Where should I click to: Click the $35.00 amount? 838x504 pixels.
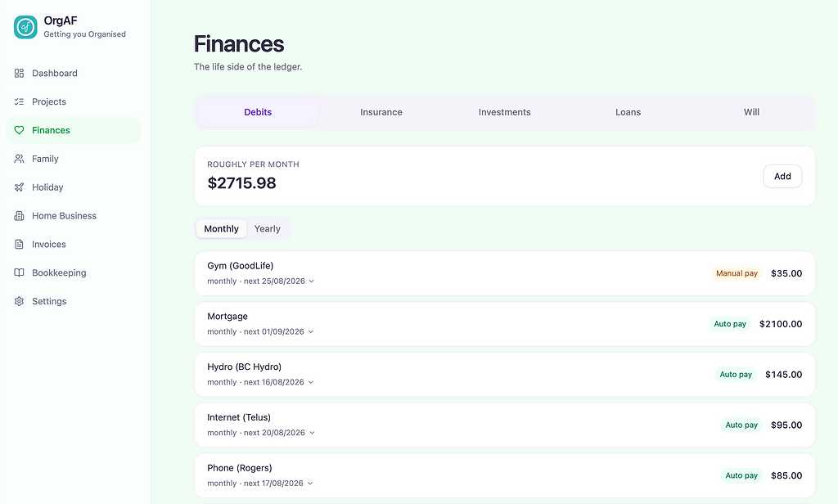[x=786, y=273]
